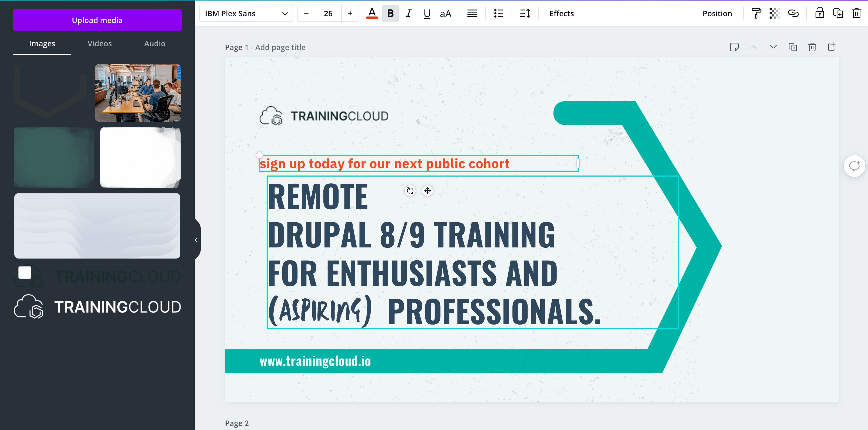The width and height of the screenshot is (868, 430).
Task: Move Page 1 down
Action: coord(773,47)
